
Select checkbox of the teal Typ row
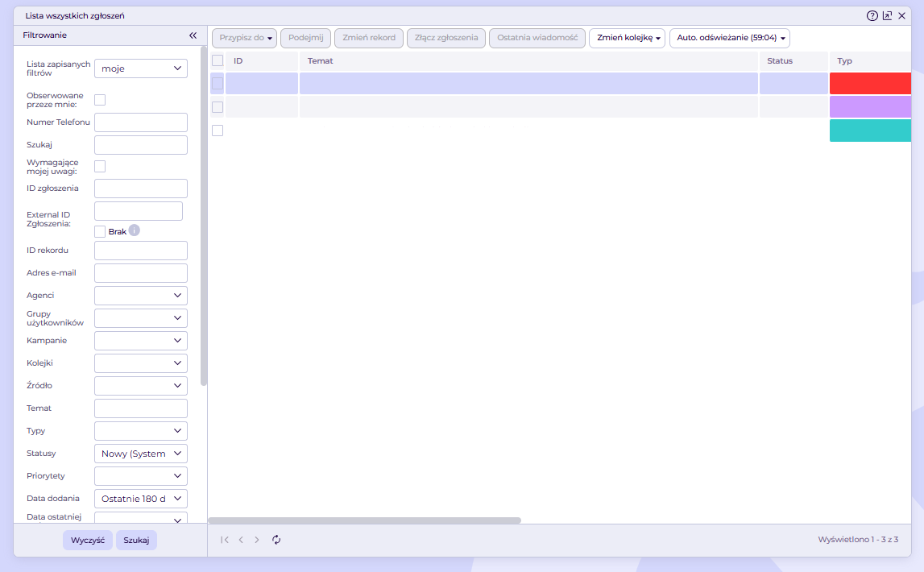coord(218,131)
